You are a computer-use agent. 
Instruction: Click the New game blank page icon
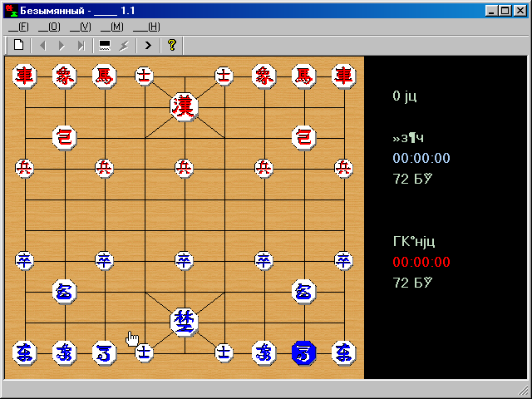[x=18, y=45]
